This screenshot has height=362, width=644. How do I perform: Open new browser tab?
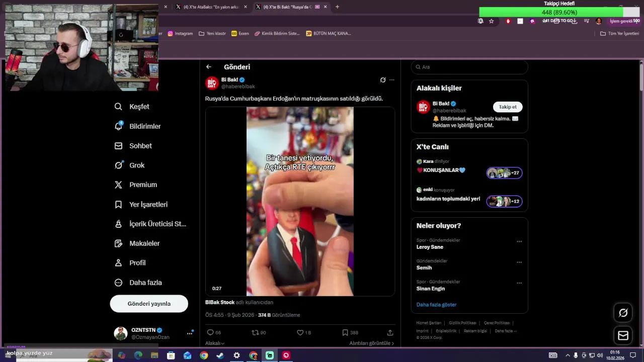click(x=337, y=7)
